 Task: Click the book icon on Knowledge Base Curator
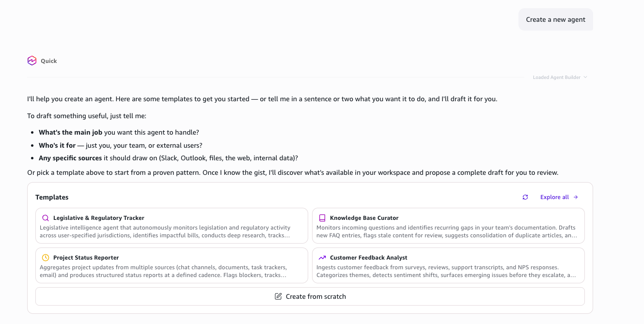[x=322, y=218]
